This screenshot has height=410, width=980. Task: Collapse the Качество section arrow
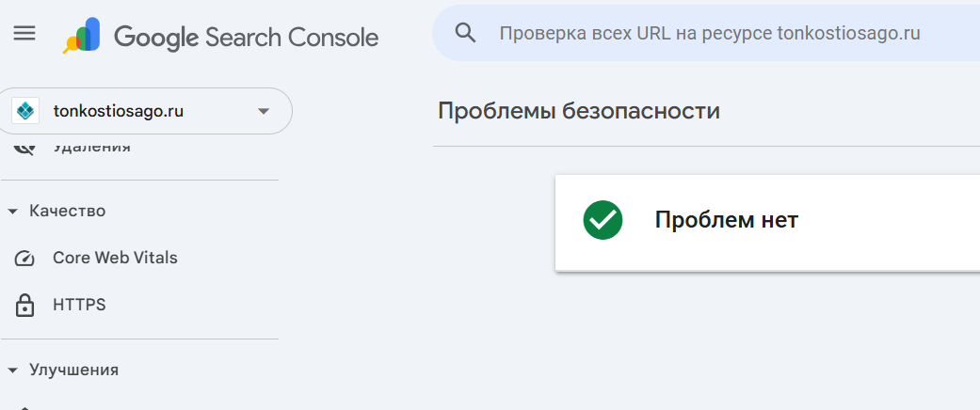coord(12,212)
